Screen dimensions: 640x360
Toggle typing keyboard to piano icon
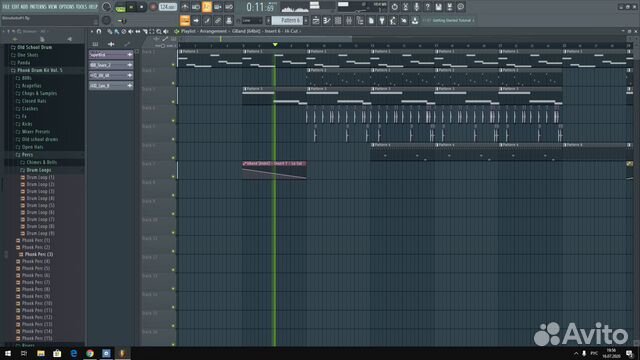[x=185, y=20]
